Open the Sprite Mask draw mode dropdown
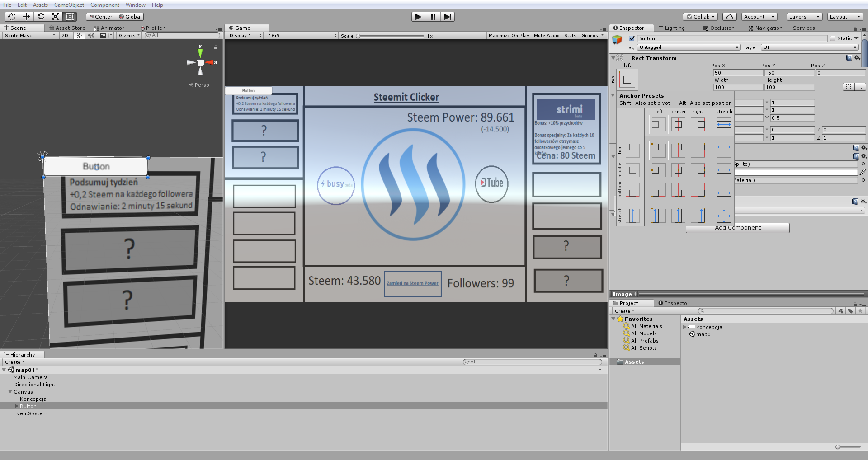This screenshot has width=868, height=460. [30, 35]
